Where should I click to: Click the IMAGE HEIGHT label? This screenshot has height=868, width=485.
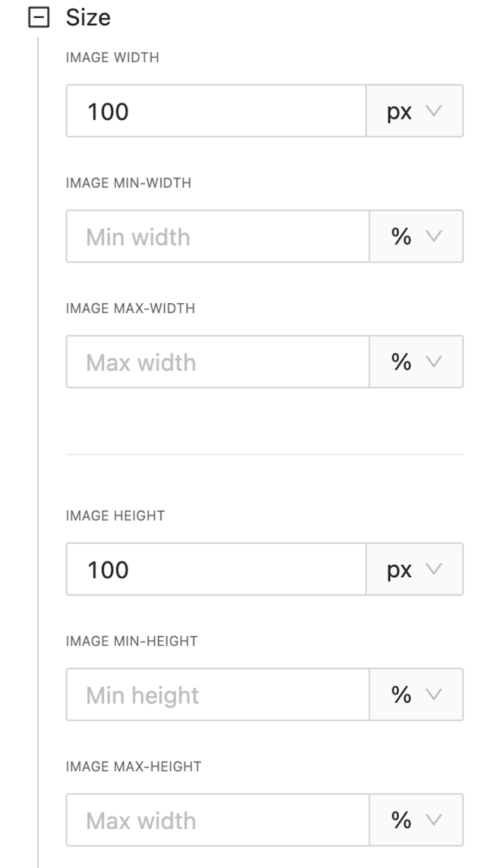point(115,516)
